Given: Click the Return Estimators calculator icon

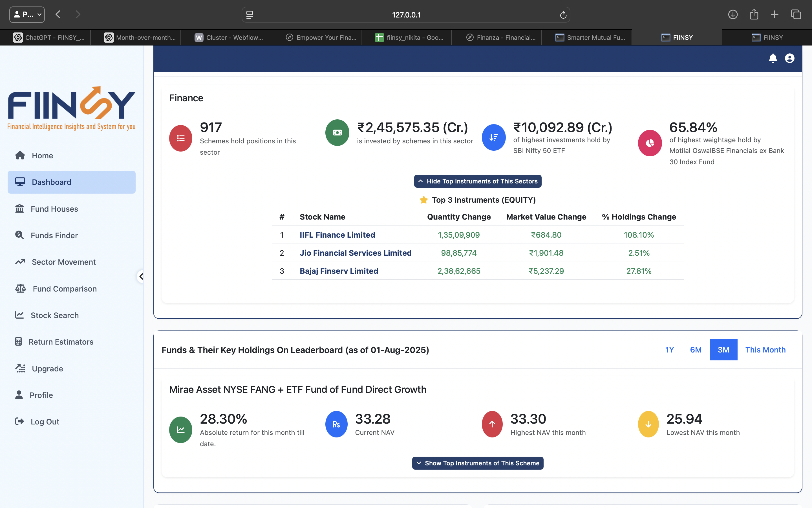Looking at the screenshot, I should click(18, 342).
